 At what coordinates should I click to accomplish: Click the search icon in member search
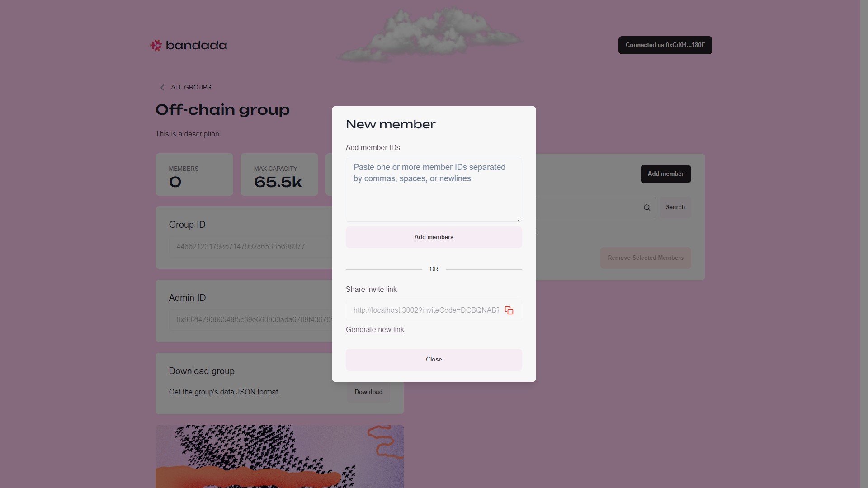647,207
